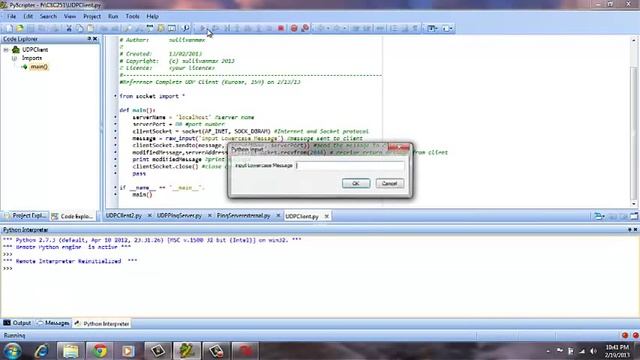Switch to the Code Explorer bottom tab
This screenshot has width=640, height=360.
click(73, 216)
